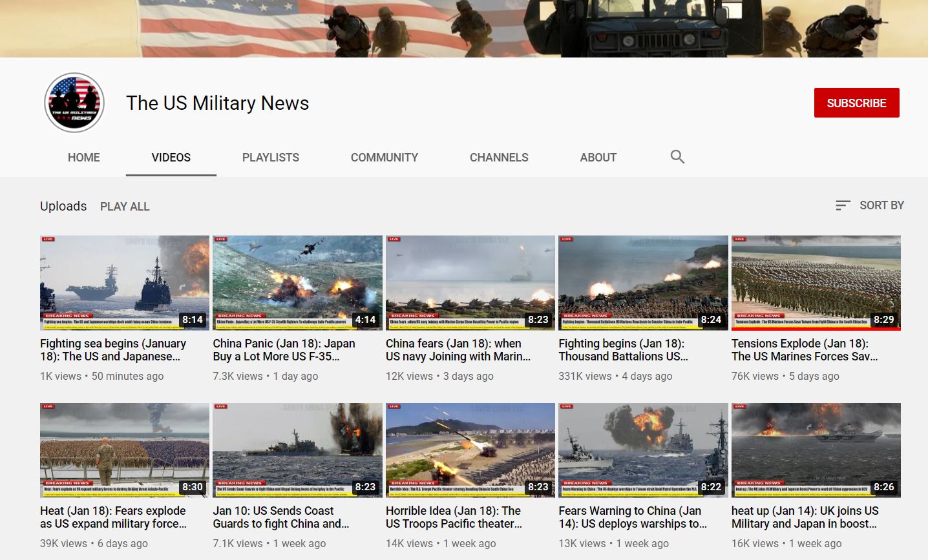Open the CHANNELS tab
928x560 pixels.
tap(499, 158)
